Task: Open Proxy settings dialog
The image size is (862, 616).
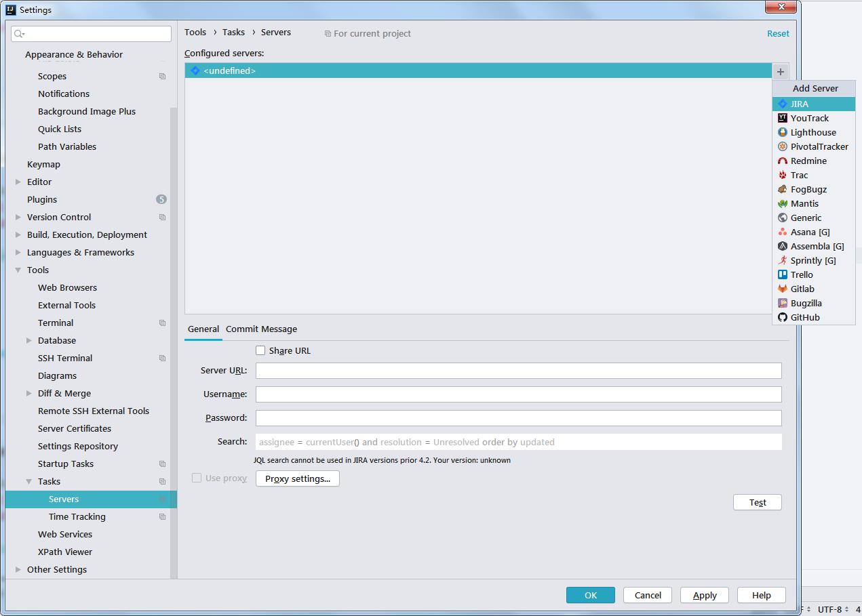Action: tap(298, 478)
